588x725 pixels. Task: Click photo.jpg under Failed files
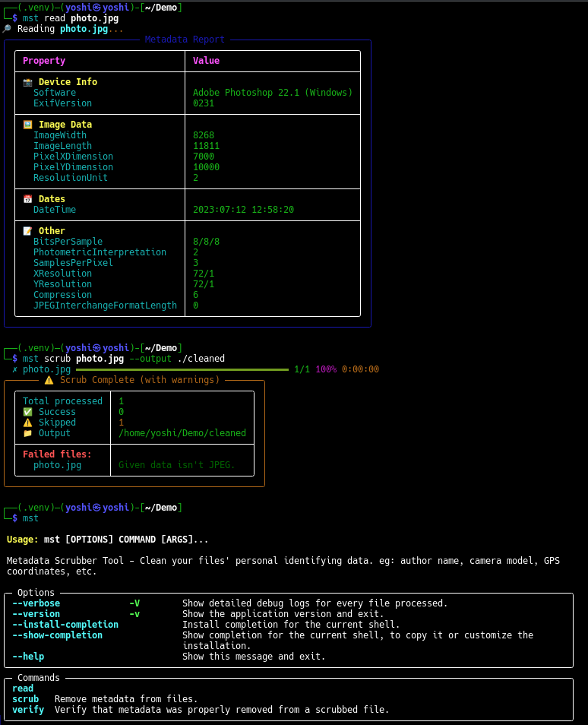click(x=57, y=465)
